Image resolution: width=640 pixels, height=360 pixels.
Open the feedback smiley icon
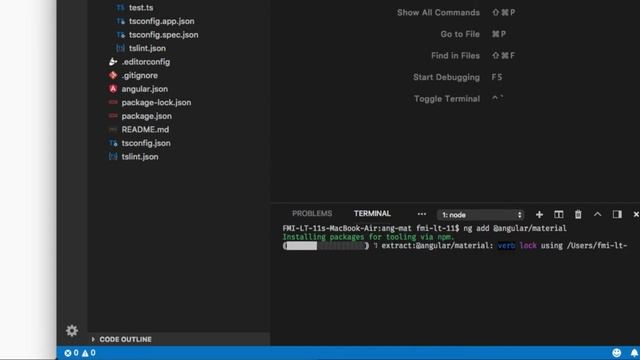click(616, 353)
